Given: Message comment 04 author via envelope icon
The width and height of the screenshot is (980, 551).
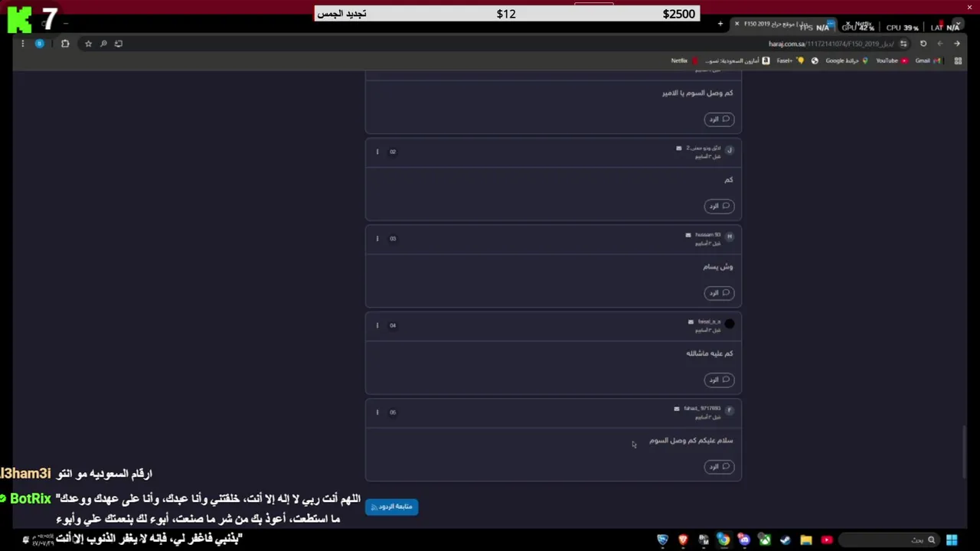Looking at the screenshot, I should pyautogui.click(x=691, y=322).
